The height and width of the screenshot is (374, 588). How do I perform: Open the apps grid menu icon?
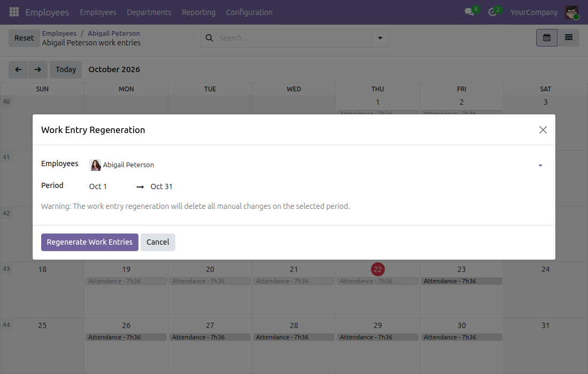(x=14, y=12)
